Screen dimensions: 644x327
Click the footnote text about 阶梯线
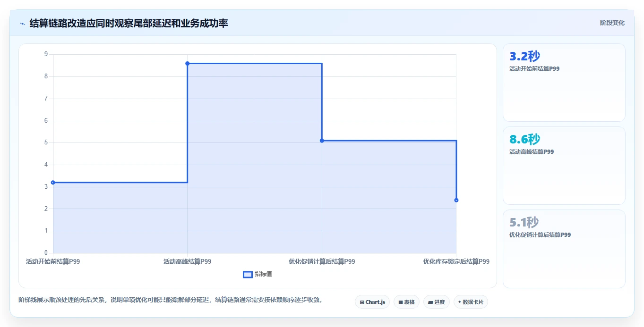tap(171, 300)
